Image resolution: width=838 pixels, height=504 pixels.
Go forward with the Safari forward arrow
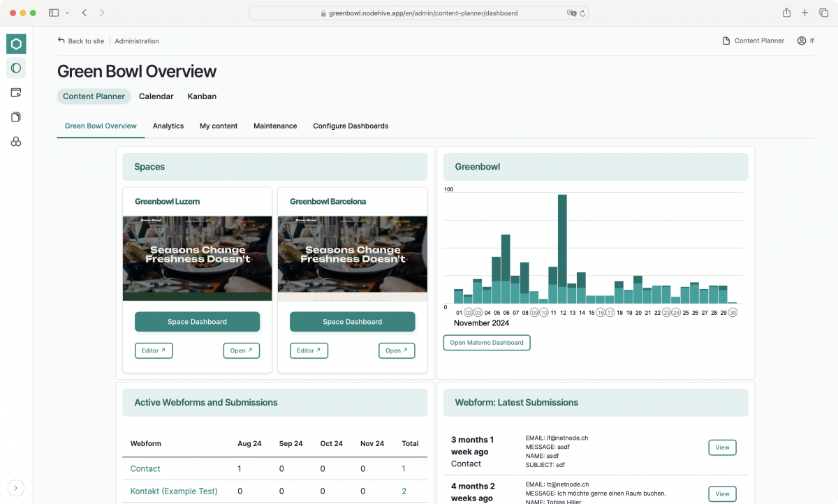tap(102, 13)
